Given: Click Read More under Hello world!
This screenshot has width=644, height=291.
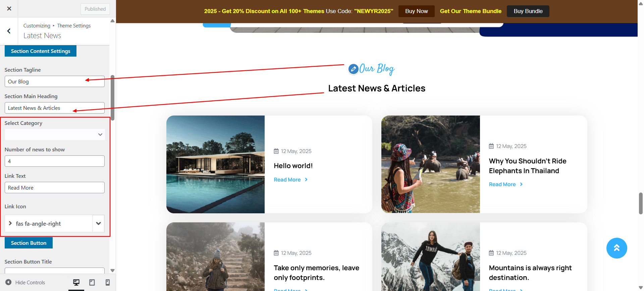Looking at the screenshot, I should (x=287, y=180).
